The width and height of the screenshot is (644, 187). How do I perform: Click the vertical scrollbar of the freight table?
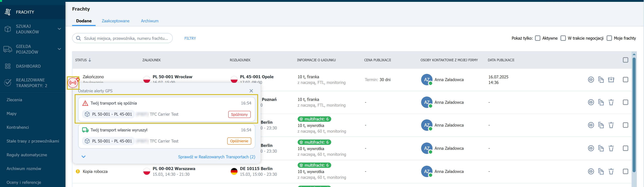coord(634,115)
